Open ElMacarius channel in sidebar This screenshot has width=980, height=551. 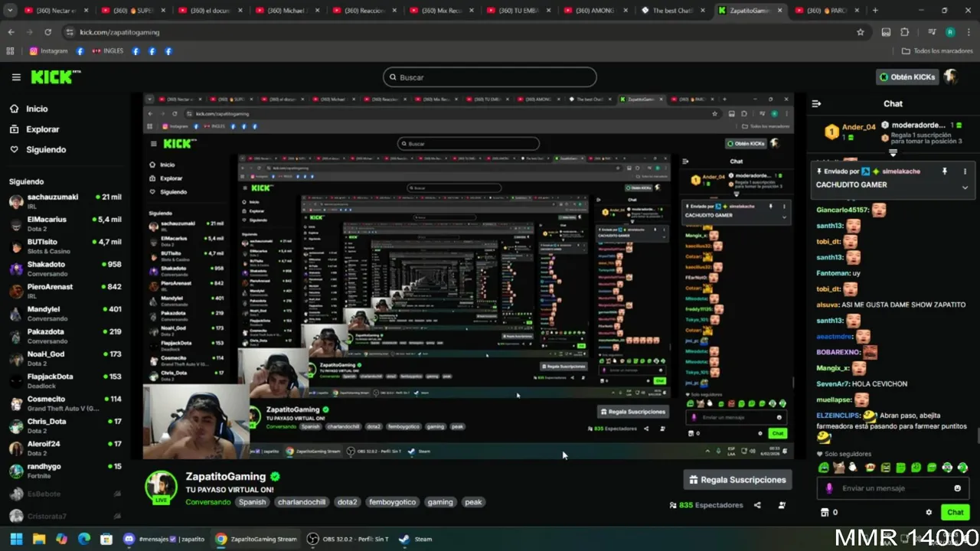pos(65,223)
